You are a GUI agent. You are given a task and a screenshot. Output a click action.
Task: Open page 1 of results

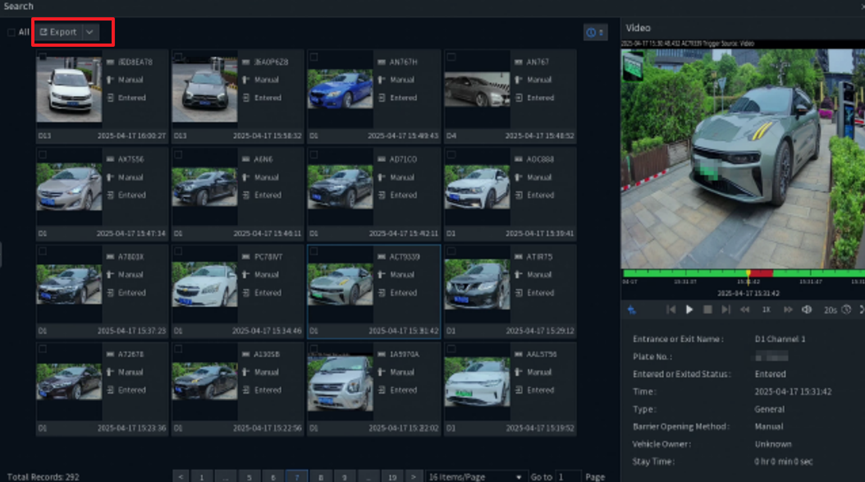click(202, 477)
